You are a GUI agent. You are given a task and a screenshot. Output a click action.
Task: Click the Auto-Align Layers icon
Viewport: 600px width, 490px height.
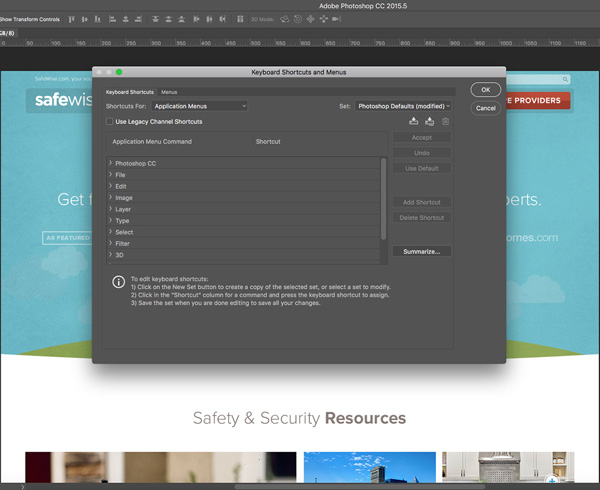pyautogui.click(x=240, y=19)
